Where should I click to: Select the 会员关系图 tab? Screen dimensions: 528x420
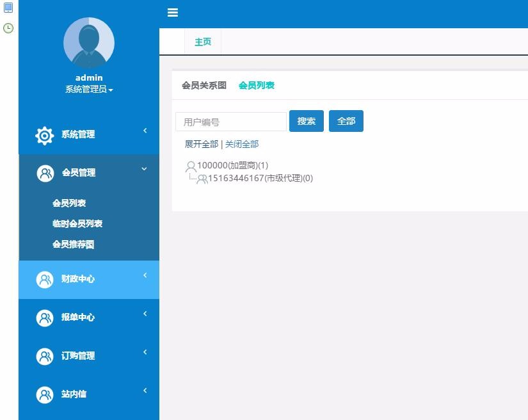click(x=204, y=85)
